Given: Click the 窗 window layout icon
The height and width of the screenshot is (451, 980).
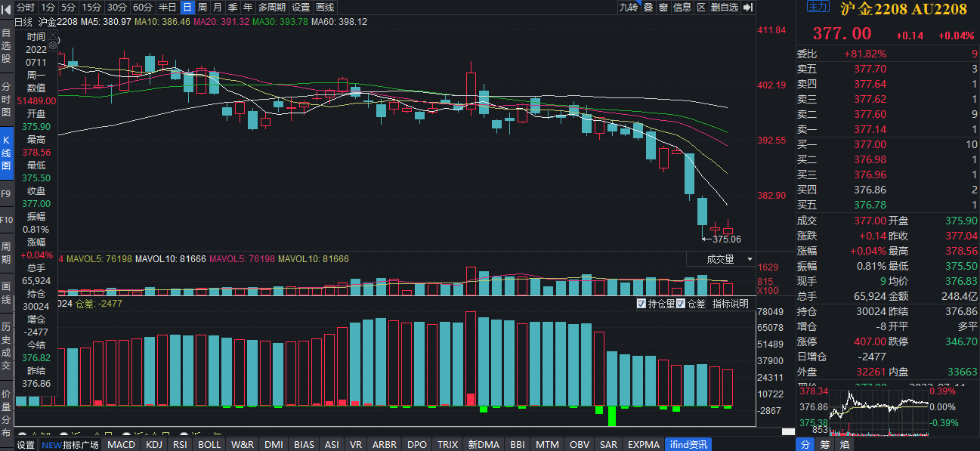Looking at the screenshot, I should click(663, 8).
